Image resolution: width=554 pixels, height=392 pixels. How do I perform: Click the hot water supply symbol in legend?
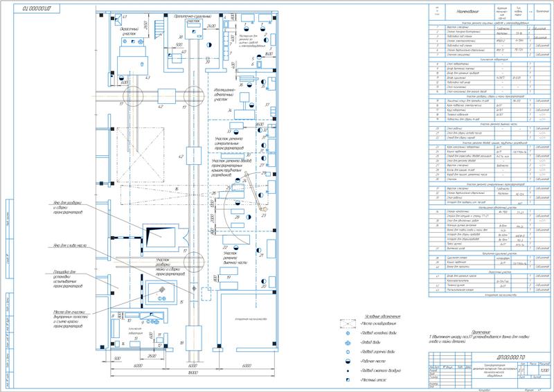pos(348,352)
